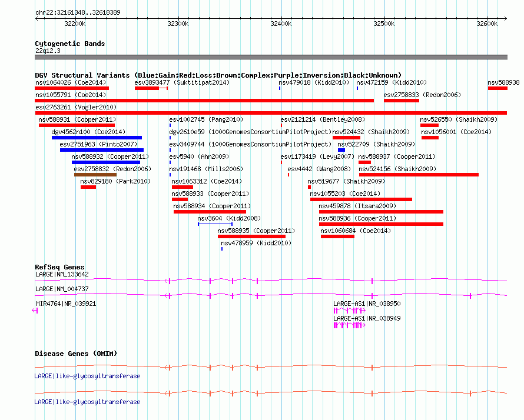Click the nsv1064026 (Coe2014) variant label
Screen dimensions: 524x420
pyautogui.click(x=71, y=82)
